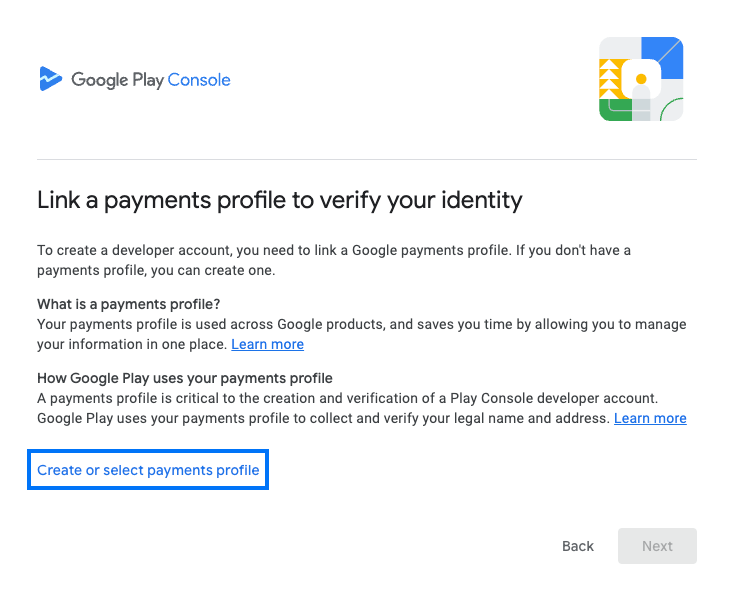Image resolution: width=736 pixels, height=599 pixels.
Task: Click the "How Google Play uses your payments profile" subheading
Action: (x=185, y=378)
